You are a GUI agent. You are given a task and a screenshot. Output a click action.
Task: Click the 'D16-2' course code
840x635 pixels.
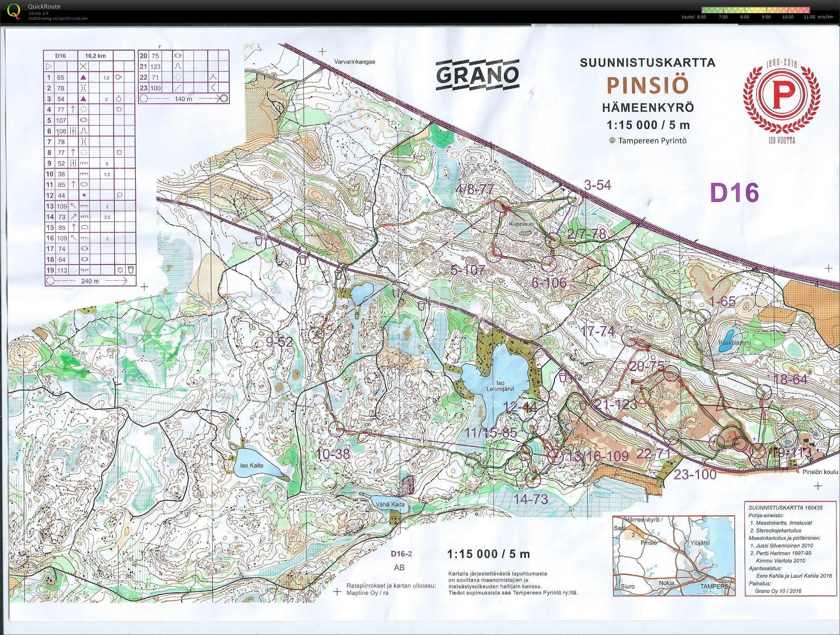(402, 554)
